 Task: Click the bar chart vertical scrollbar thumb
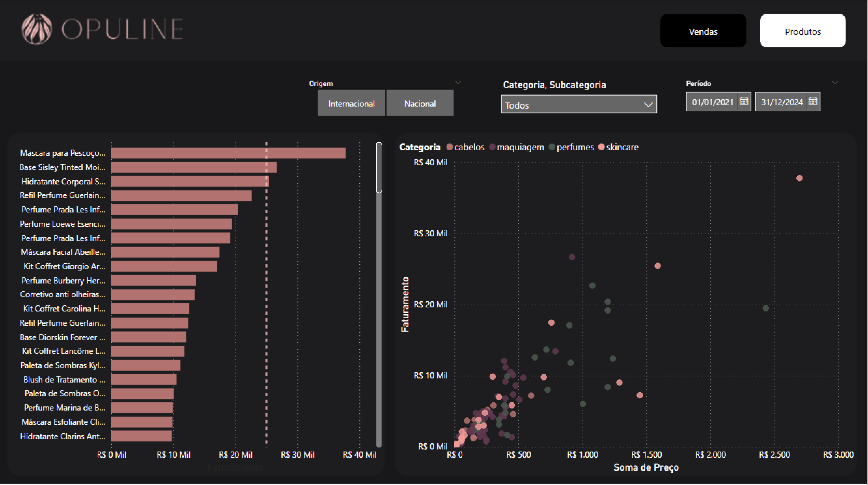click(x=379, y=167)
